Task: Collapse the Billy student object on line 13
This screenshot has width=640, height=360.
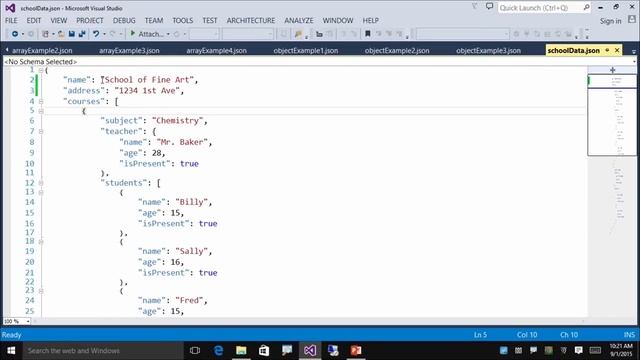Action: click(x=41, y=192)
